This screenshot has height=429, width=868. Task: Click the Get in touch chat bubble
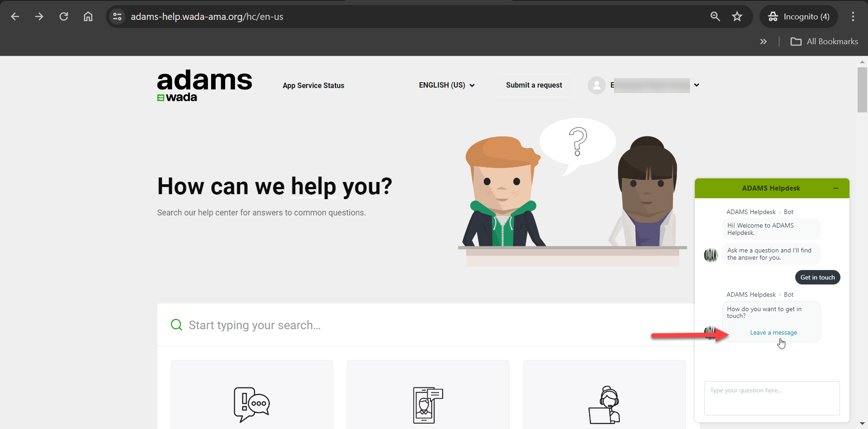click(x=817, y=277)
